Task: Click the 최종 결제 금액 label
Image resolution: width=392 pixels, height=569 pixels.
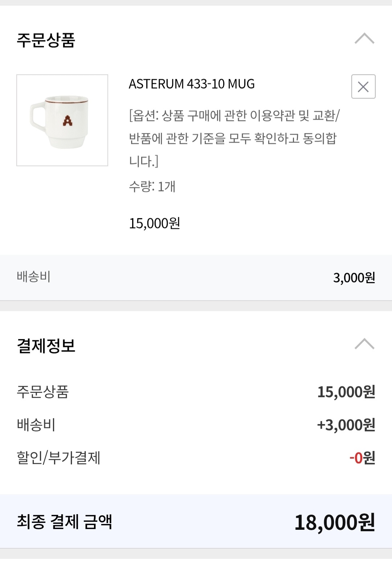Action: 64,522
